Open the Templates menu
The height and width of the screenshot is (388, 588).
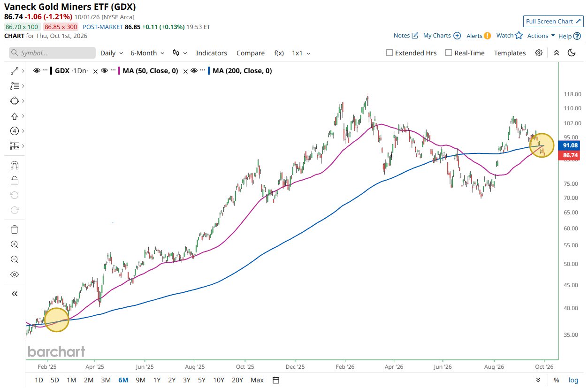pos(510,53)
